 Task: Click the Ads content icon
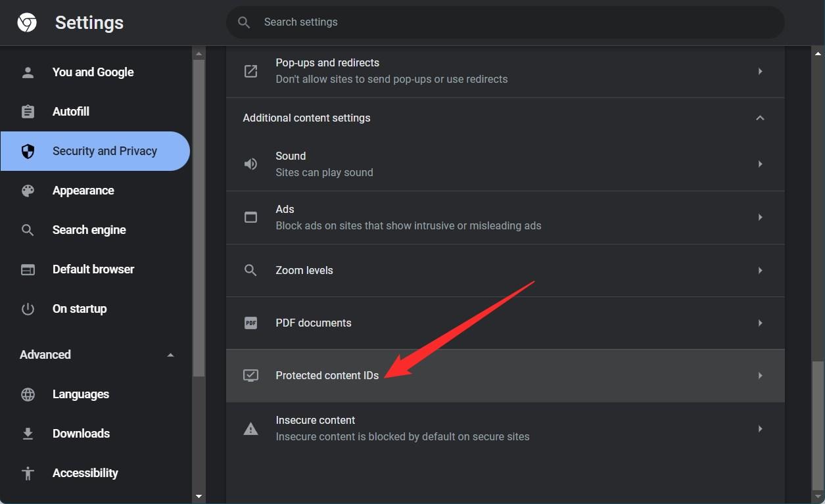[250, 217]
